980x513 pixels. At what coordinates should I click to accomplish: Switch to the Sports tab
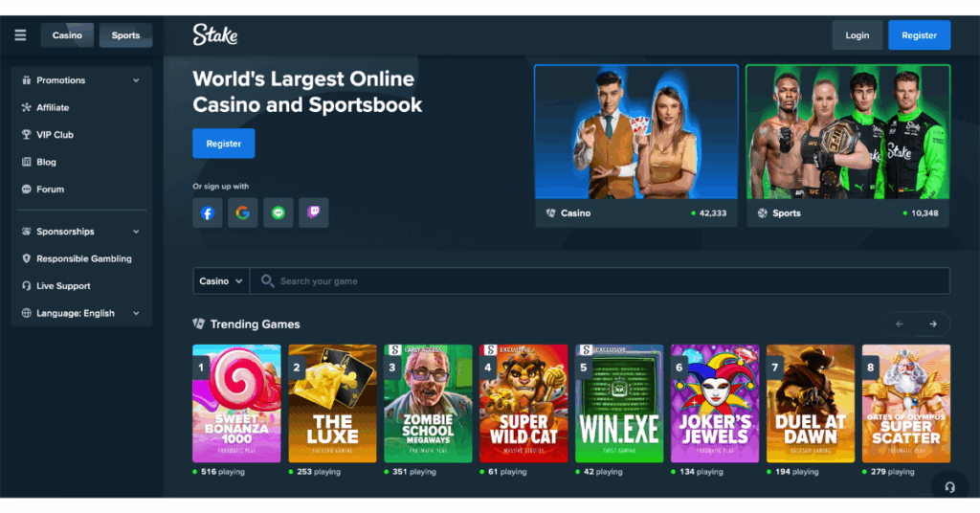point(125,35)
